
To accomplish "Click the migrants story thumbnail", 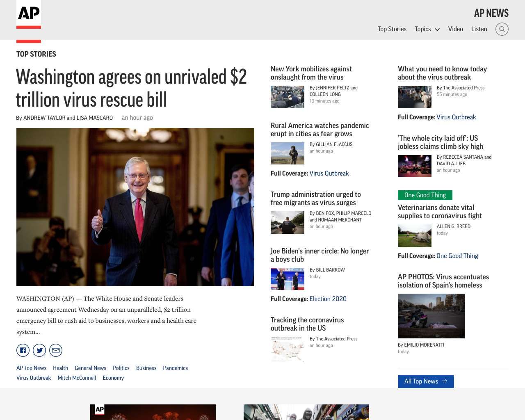I will tap(288, 222).
